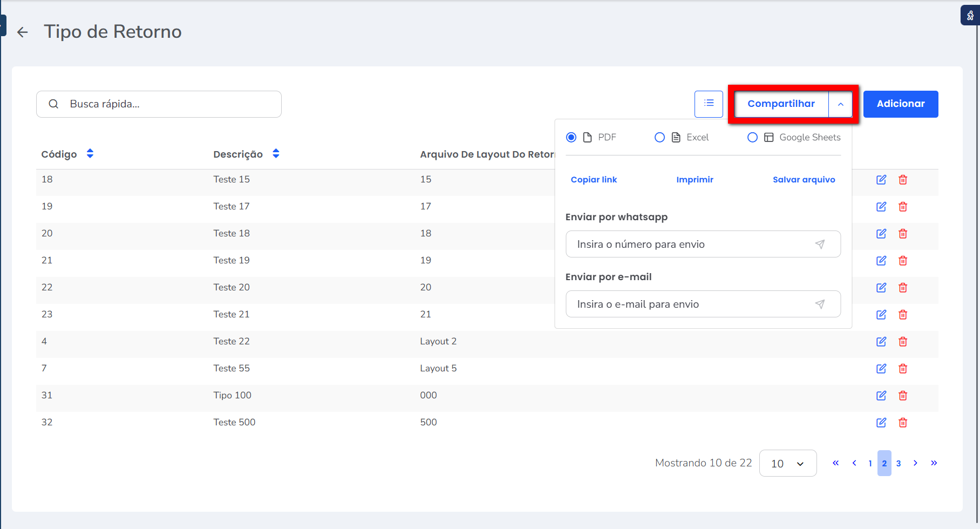
Task: Click the Layout 5 cell
Action: point(438,368)
